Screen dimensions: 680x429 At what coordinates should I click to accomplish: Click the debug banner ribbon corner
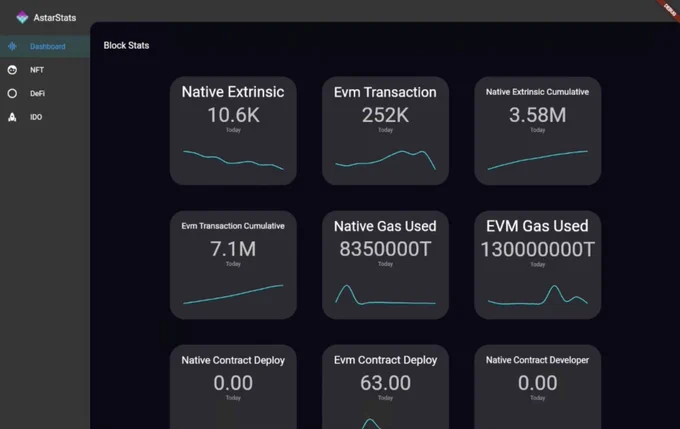[x=669, y=10]
